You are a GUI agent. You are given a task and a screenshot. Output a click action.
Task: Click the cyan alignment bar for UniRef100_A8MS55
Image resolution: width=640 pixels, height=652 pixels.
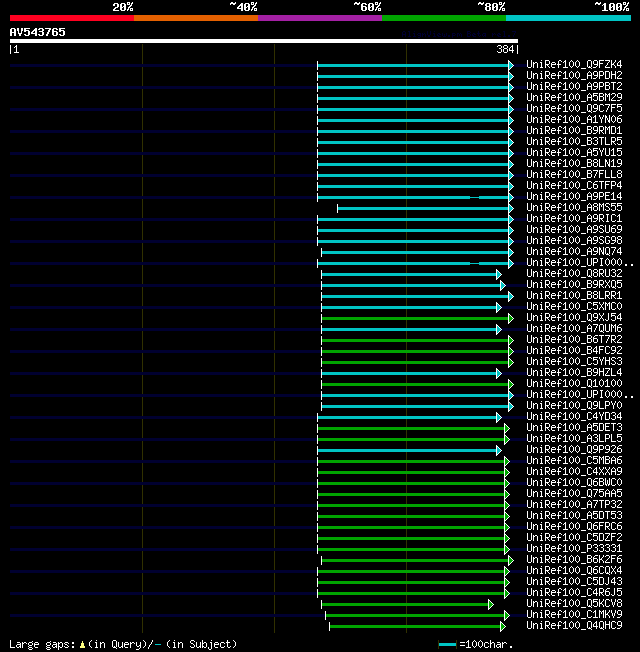(x=423, y=208)
